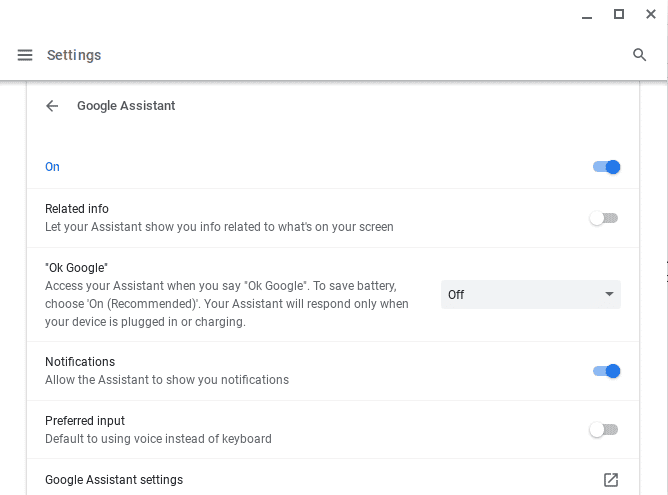Close the Settings window
Image resolution: width=668 pixels, height=495 pixels.
tap(651, 14)
